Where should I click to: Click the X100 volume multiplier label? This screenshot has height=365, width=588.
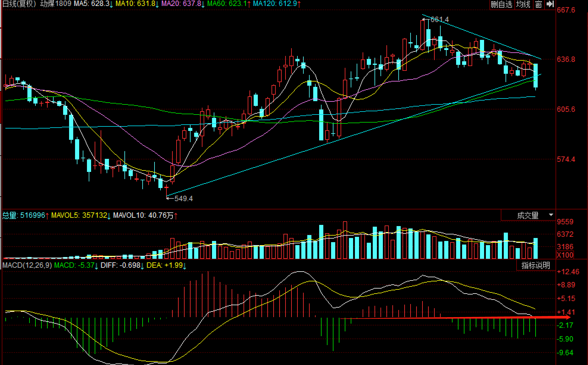[x=565, y=255]
